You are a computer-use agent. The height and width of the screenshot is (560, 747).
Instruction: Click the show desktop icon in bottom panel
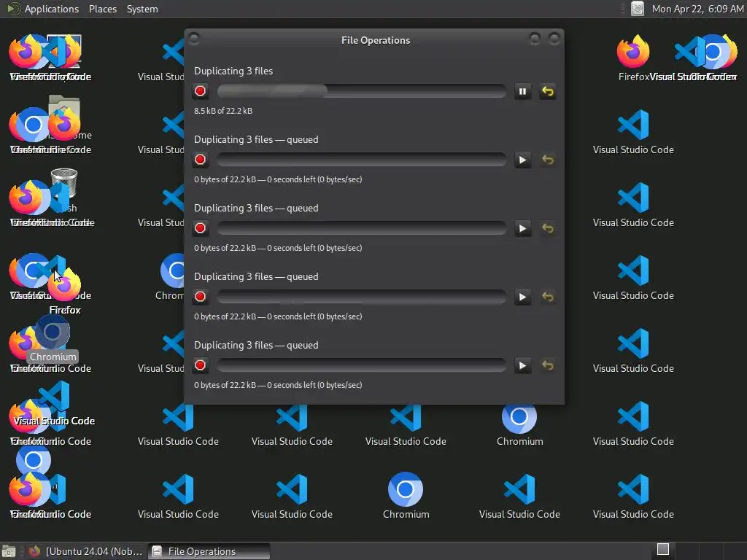[9, 551]
